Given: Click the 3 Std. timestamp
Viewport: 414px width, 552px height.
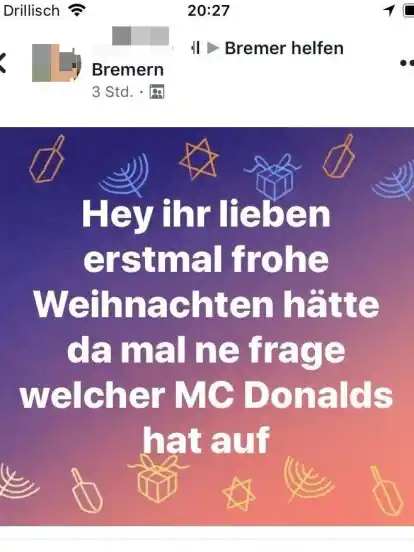Looking at the screenshot, I should point(113,92).
